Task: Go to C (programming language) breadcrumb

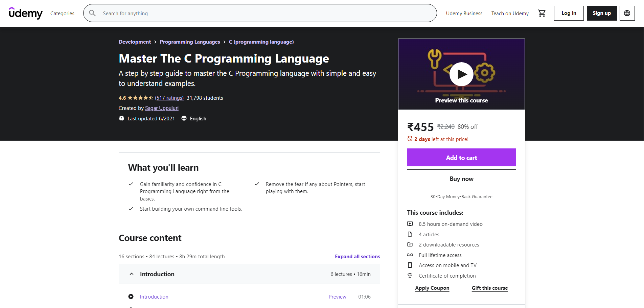Action: (x=261, y=42)
